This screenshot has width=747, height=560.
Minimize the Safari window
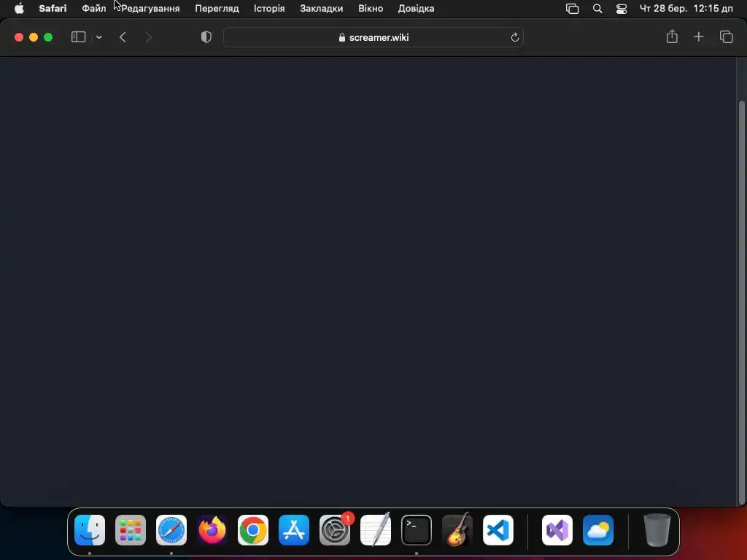[34, 37]
